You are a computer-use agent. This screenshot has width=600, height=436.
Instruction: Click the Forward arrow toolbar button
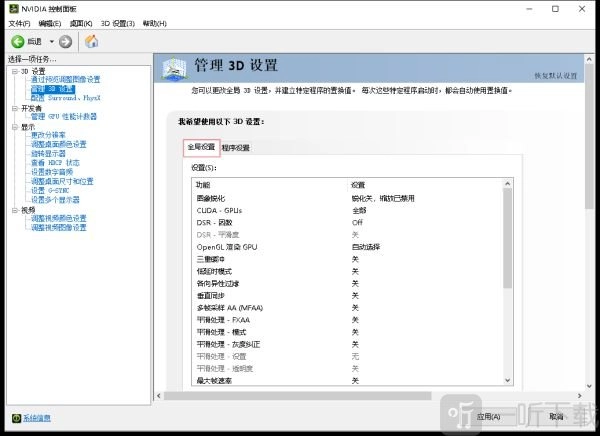tap(65, 41)
